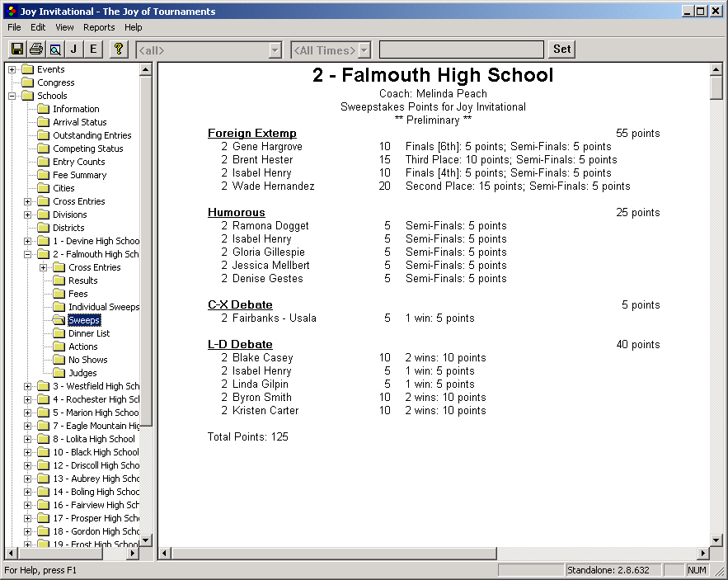Collapse the 2 - Falmouth High School node
This screenshot has width=728, height=580.
click(27, 253)
